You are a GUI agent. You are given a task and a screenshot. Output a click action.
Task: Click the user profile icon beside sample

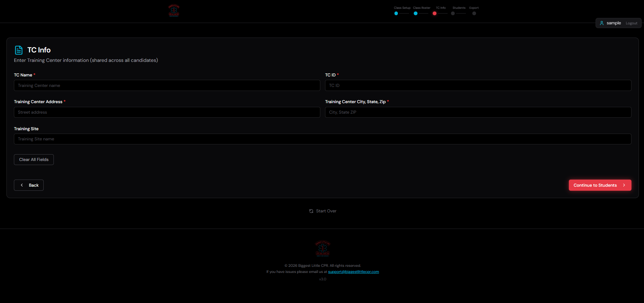point(602,23)
